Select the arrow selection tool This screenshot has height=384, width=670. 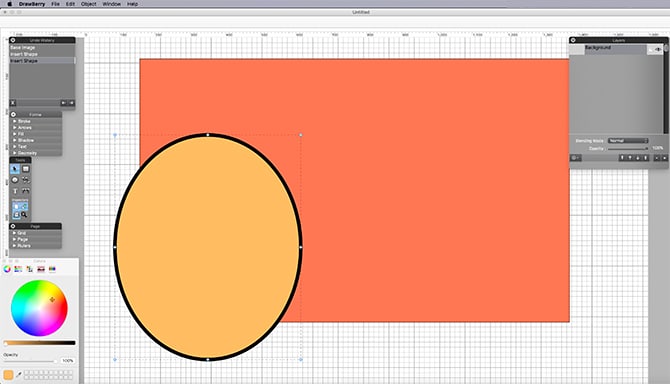(x=15, y=169)
